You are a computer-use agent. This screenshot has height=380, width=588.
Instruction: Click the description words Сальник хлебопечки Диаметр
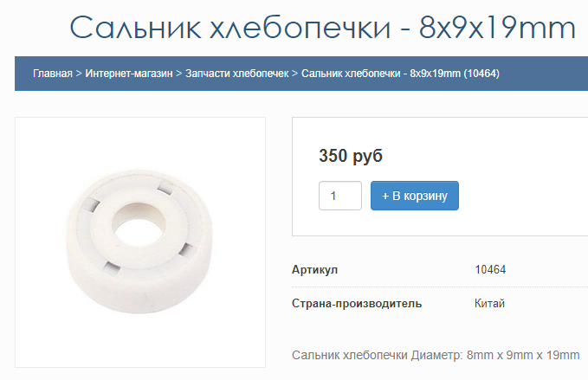pyautogui.click(x=378, y=355)
